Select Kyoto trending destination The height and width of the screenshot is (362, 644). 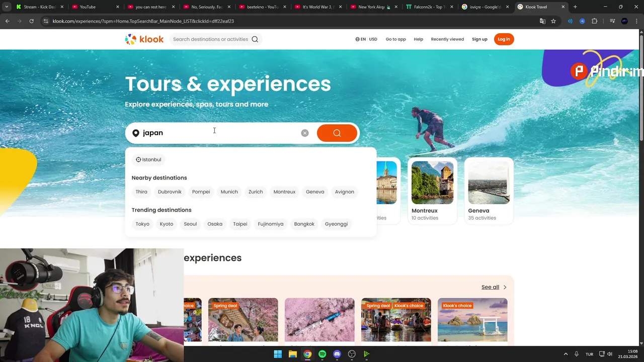coord(167,224)
